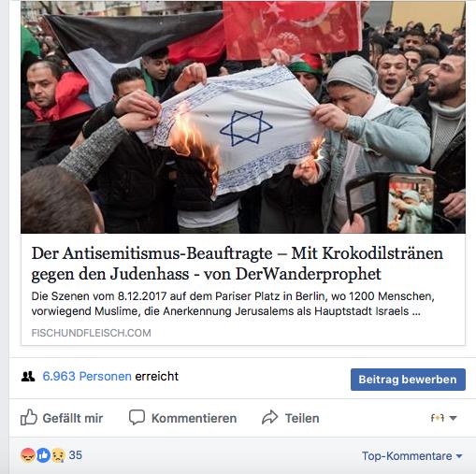
Task: Expand the Top-Kommentare sorting dropdown
Action: click(411, 456)
